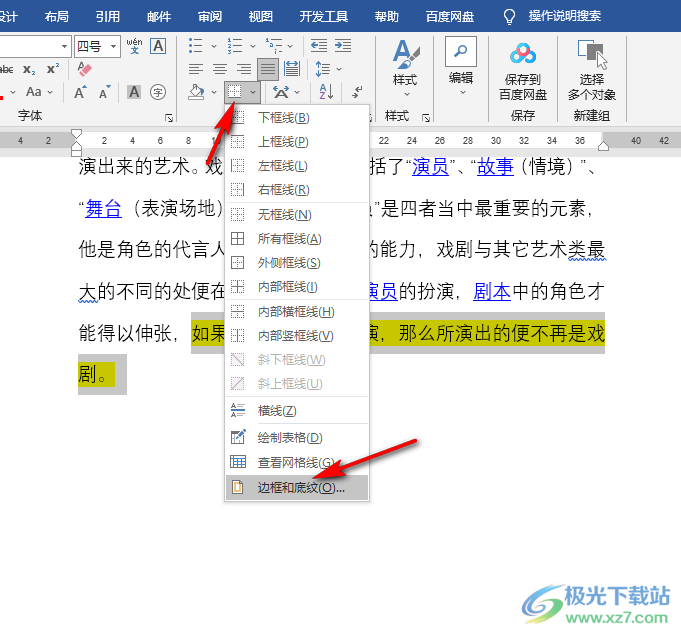
Task: Expand Change Case Aa arrow
Action: click(x=50, y=92)
